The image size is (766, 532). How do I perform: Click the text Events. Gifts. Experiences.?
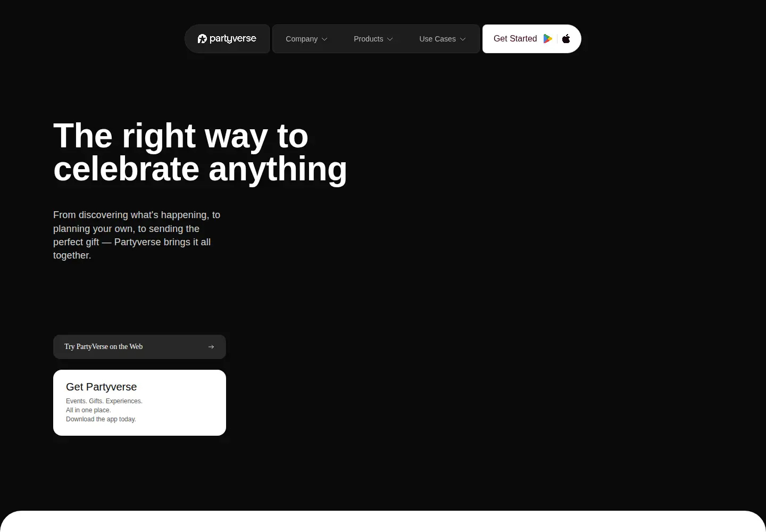[104, 401]
